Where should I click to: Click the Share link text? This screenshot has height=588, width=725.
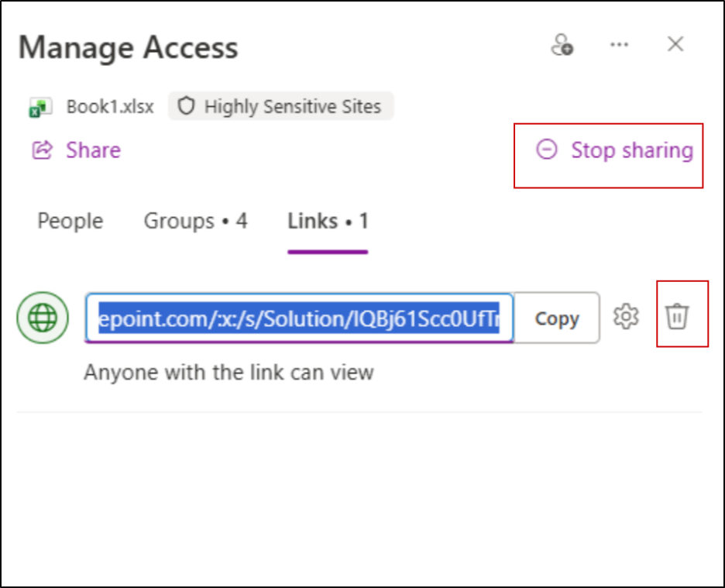(x=93, y=150)
